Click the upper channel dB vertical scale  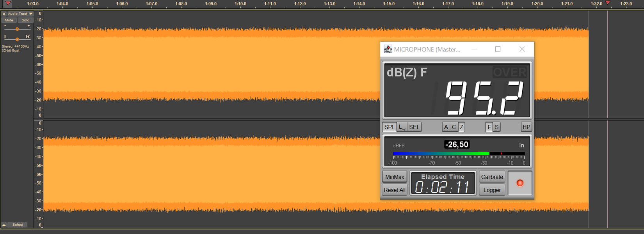click(x=38, y=64)
